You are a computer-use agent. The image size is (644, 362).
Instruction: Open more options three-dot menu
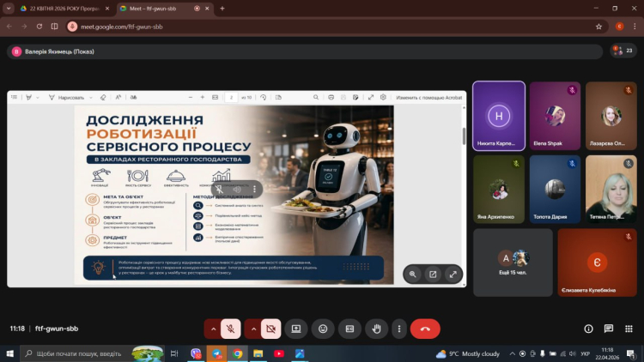(x=398, y=329)
